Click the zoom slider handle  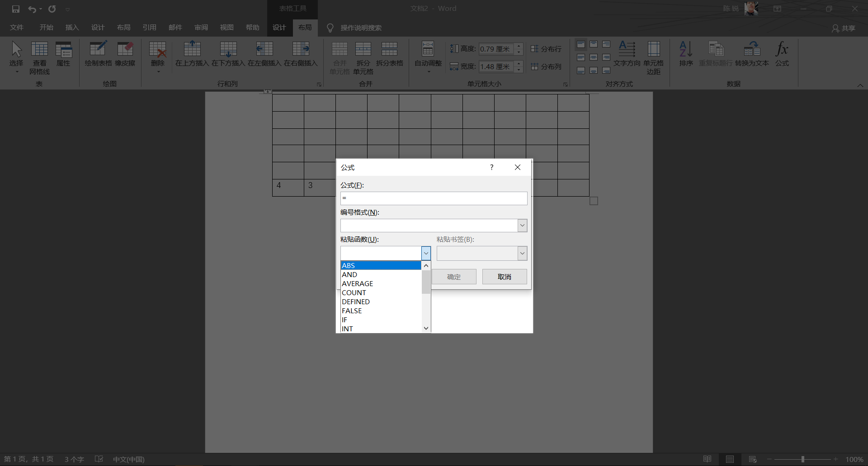pos(803,459)
